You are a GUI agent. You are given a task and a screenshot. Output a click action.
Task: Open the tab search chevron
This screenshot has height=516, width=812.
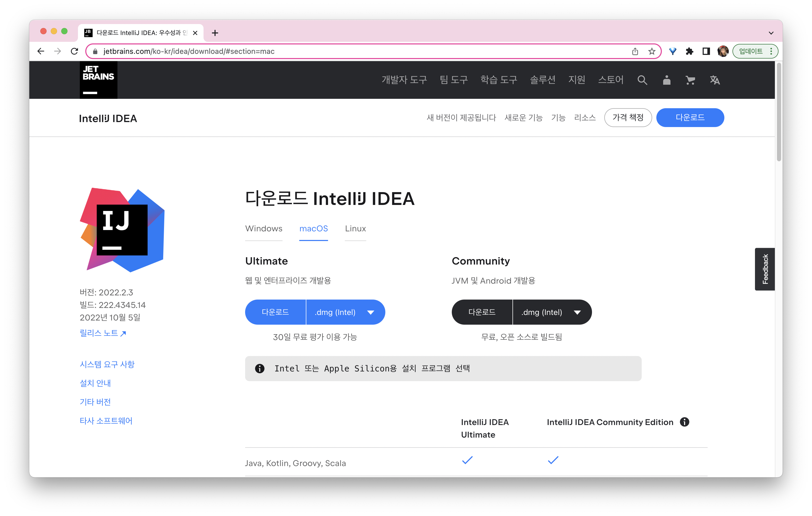771,33
